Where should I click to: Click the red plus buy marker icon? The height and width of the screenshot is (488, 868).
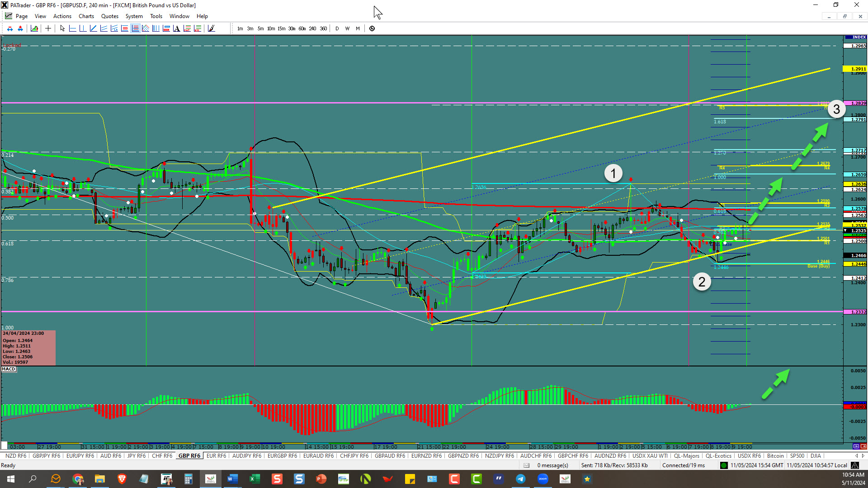pos(20,28)
